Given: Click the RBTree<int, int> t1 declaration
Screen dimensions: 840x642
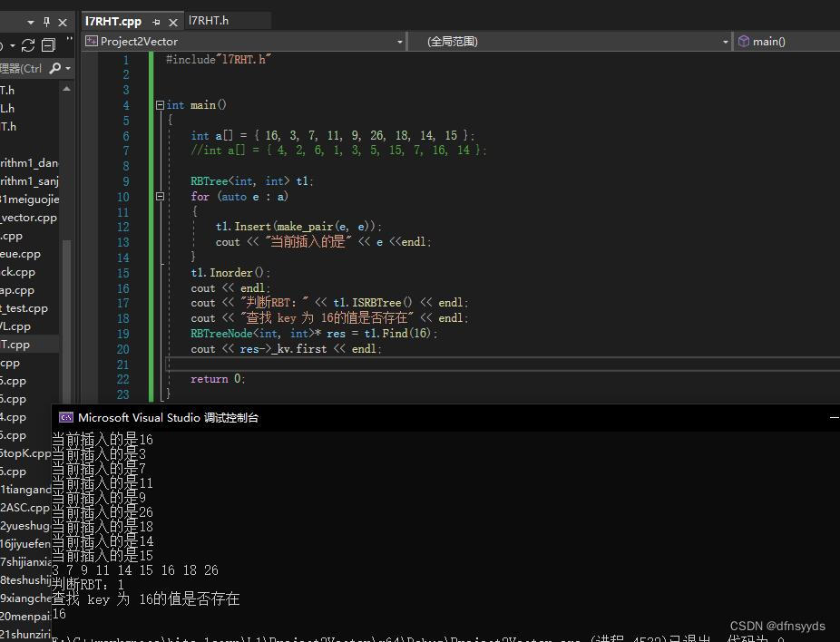Looking at the screenshot, I should pyautogui.click(x=251, y=181).
